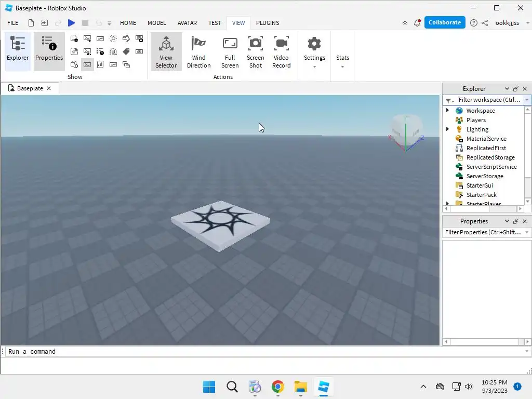Image resolution: width=532 pixels, height=399 pixels.
Task: Switch to the HOME tab
Action: 128,23
